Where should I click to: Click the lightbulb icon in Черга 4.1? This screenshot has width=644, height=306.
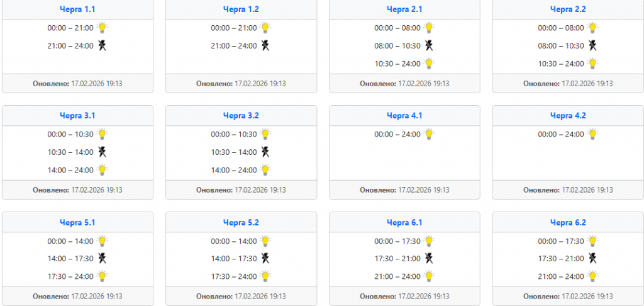[x=429, y=134]
